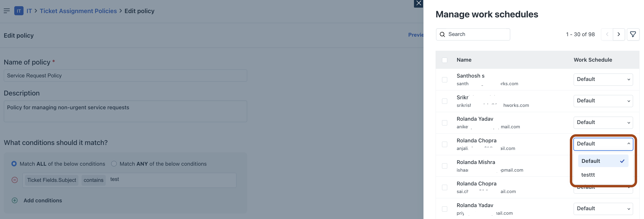
Task: Open the filter funnel icon
Action: 633,34
